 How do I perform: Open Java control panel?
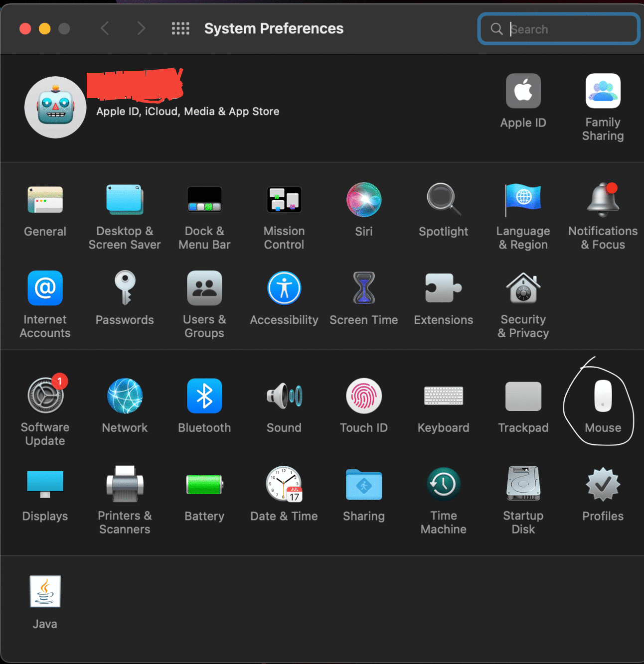pyautogui.click(x=45, y=591)
